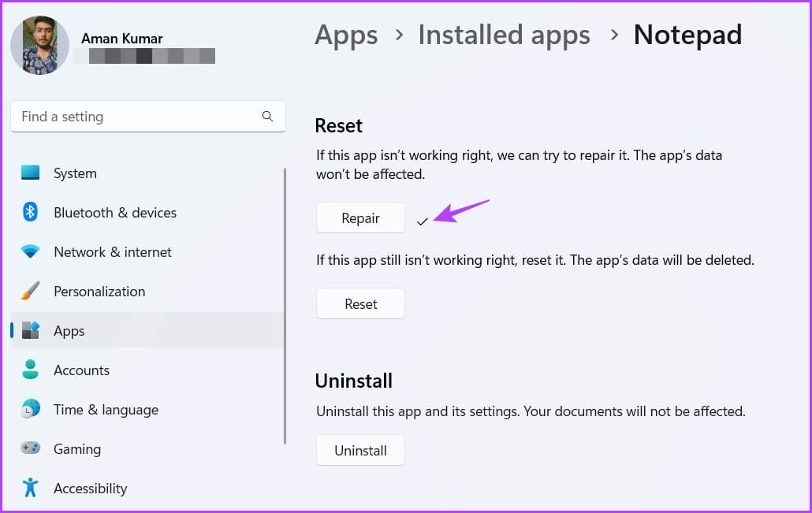Click the System monitor icon in sidebar
Screen dimensions: 812x513
coord(30,173)
